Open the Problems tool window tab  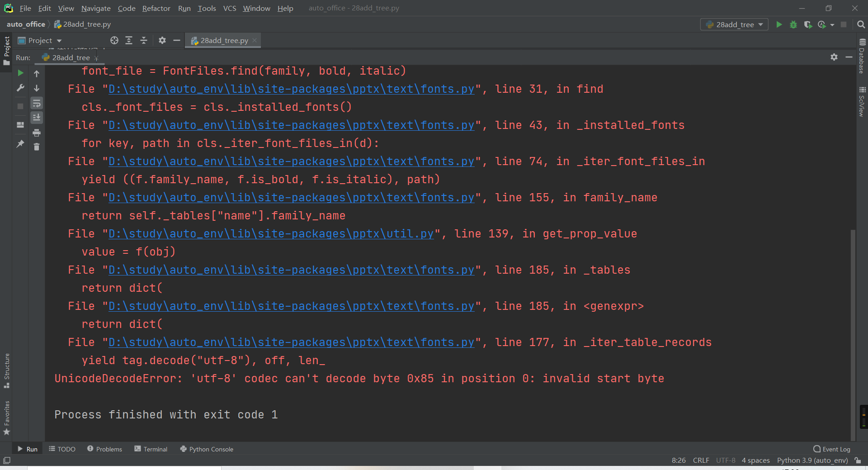[105, 449]
